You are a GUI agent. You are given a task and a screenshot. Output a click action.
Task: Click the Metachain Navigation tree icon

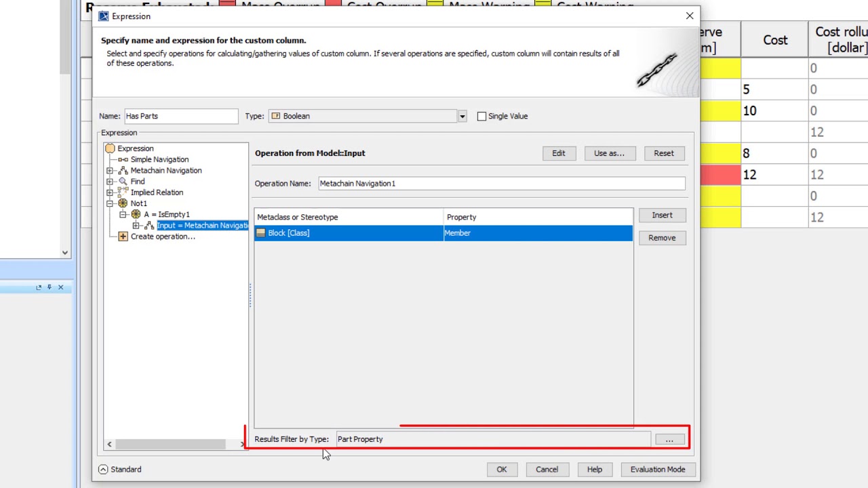point(123,170)
